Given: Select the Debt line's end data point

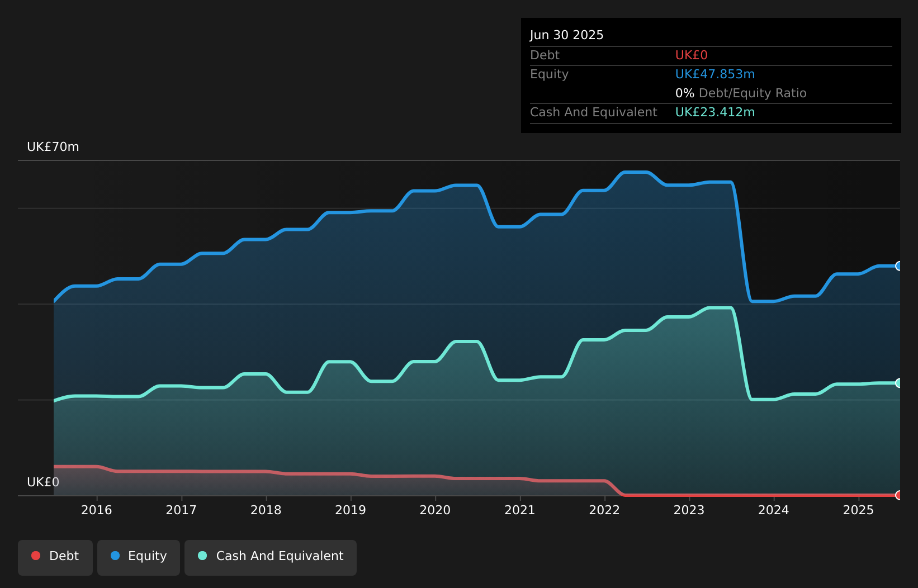Looking at the screenshot, I should tap(899, 495).
